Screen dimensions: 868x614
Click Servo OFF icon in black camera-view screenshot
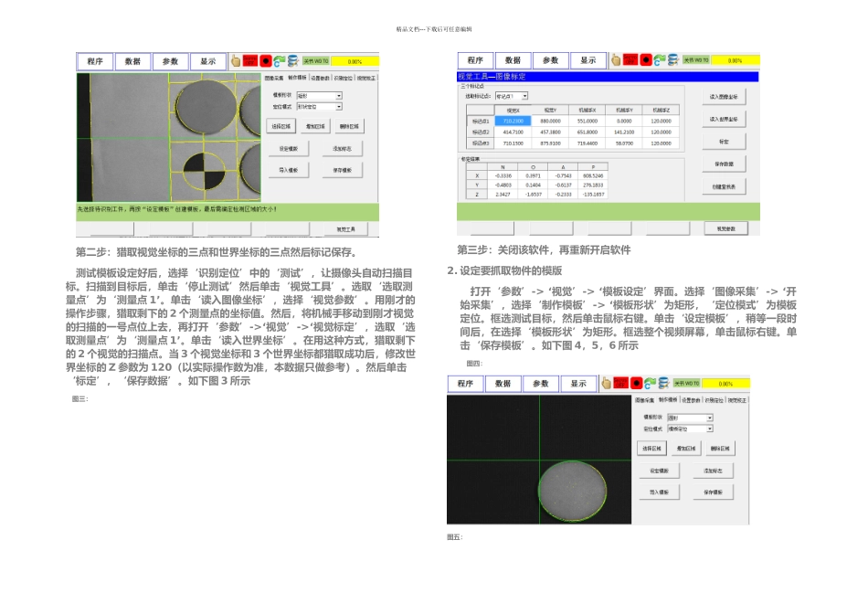coord(620,383)
